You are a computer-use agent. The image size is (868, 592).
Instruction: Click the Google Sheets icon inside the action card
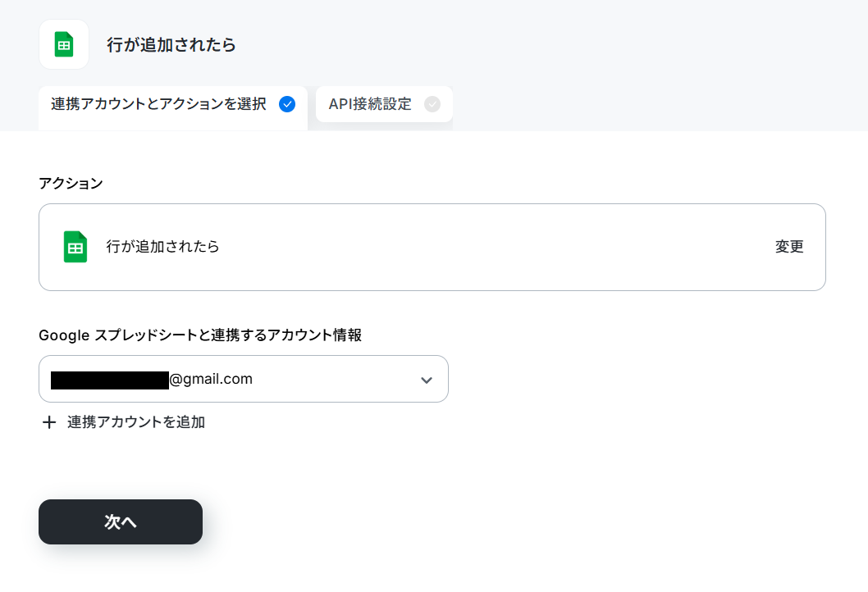(75, 247)
